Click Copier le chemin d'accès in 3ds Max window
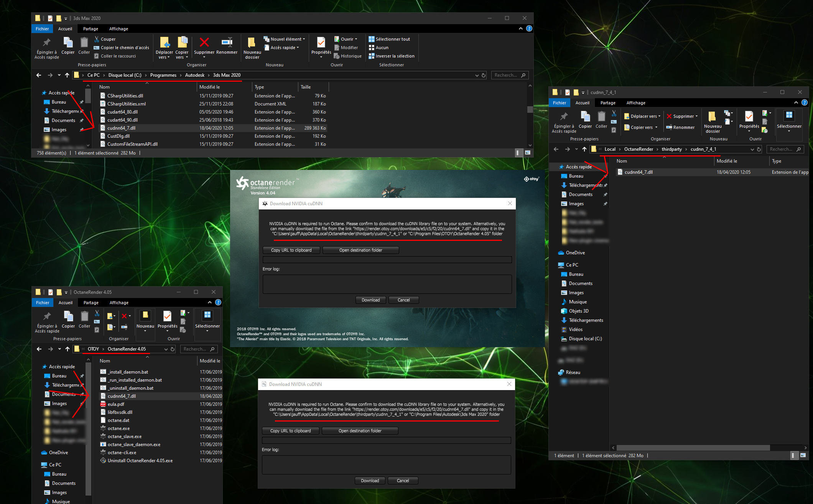The width and height of the screenshot is (813, 504). click(x=122, y=48)
